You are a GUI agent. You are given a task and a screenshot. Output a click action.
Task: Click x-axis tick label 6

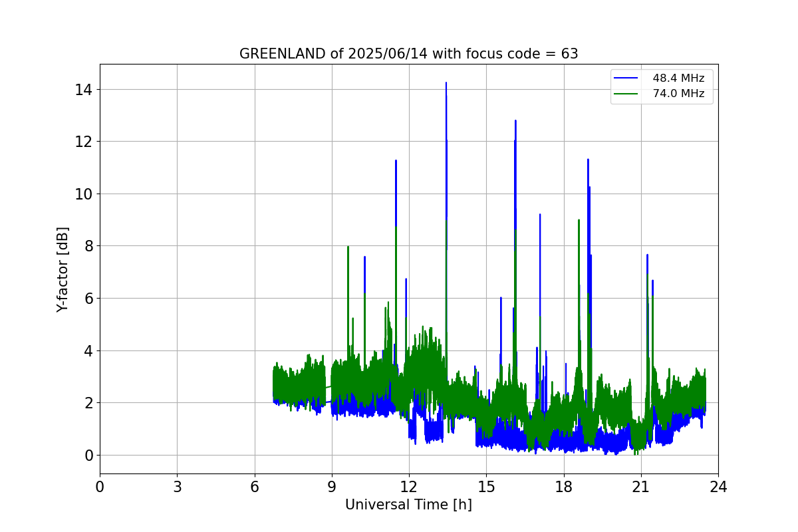point(255,487)
